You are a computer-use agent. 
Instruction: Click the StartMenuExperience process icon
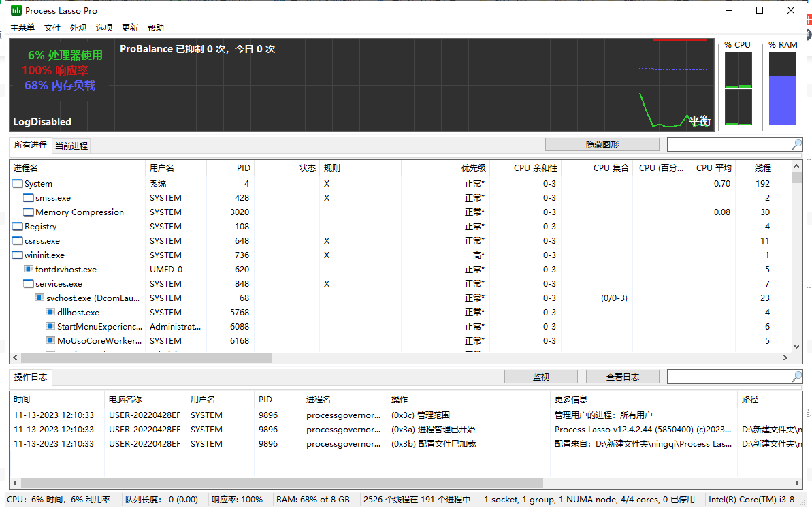click(x=50, y=326)
